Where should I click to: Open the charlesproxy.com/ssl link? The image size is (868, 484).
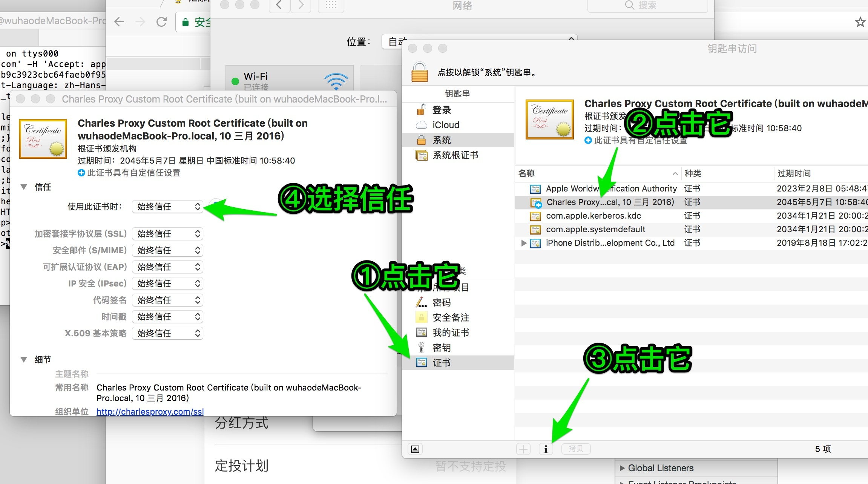150,412
